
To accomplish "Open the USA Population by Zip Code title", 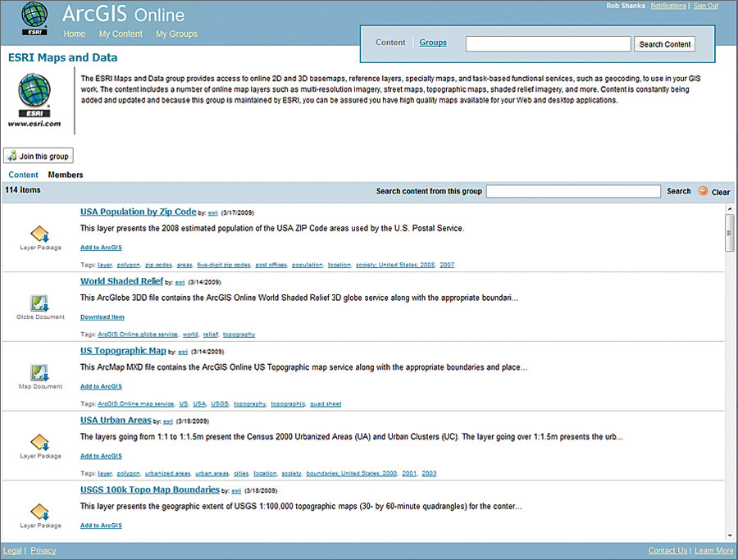I will [138, 212].
